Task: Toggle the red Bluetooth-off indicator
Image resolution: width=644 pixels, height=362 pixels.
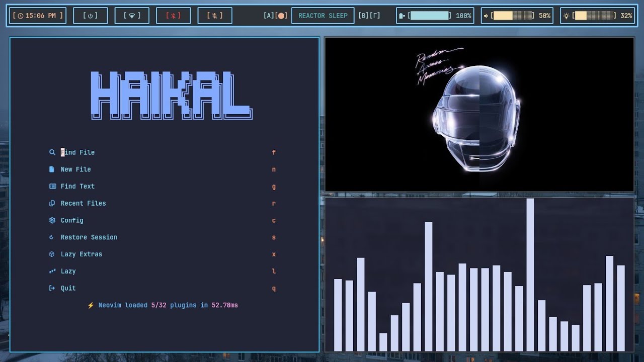Action: (x=173, y=16)
